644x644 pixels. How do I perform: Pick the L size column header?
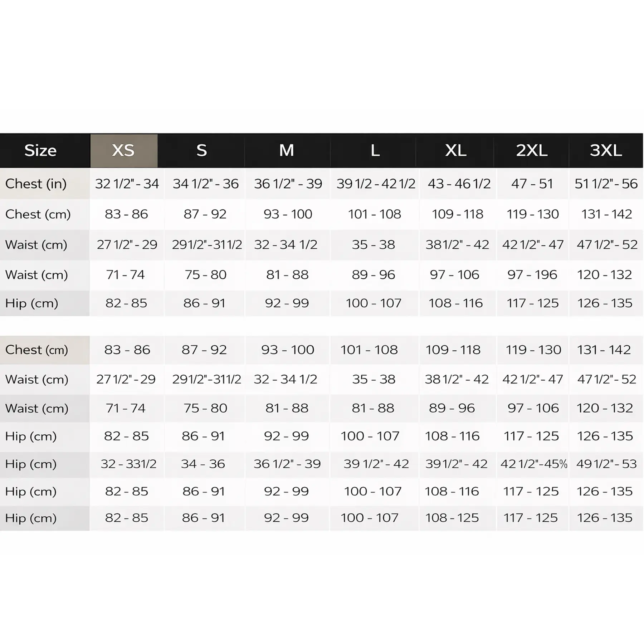[x=375, y=151]
